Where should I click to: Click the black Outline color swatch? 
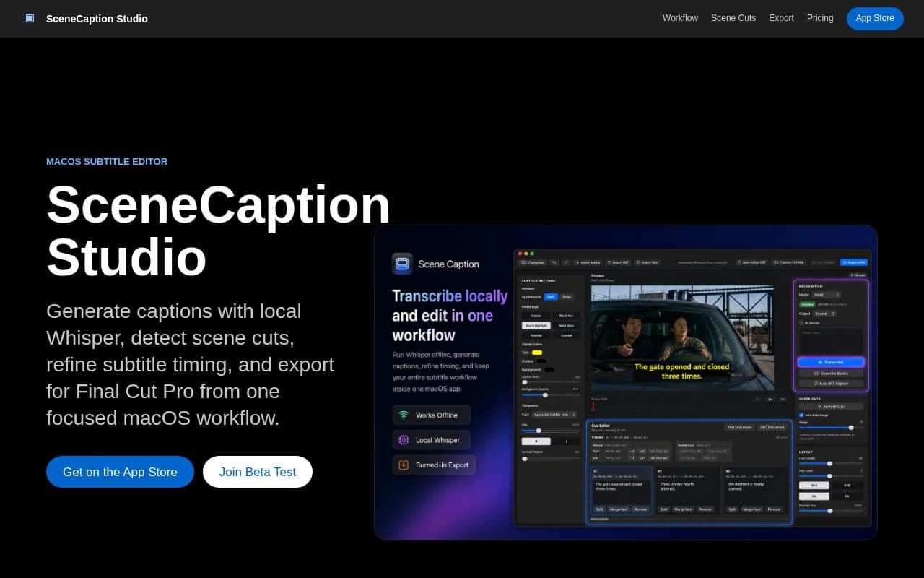tap(541, 361)
